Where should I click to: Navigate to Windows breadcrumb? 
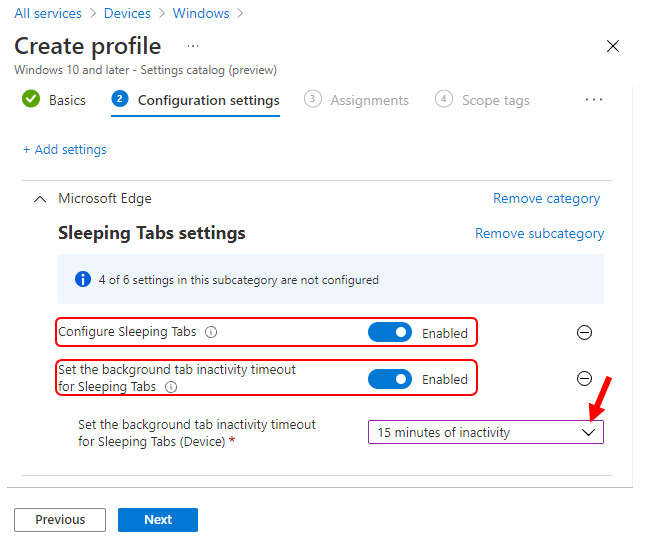(x=201, y=13)
